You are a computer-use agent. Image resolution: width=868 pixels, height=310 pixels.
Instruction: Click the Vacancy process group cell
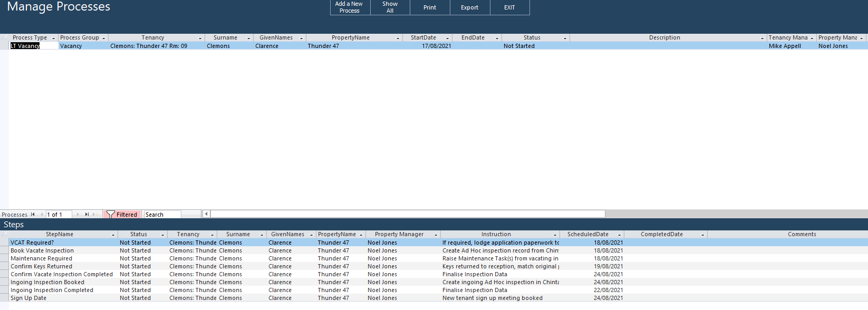(x=83, y=46)
